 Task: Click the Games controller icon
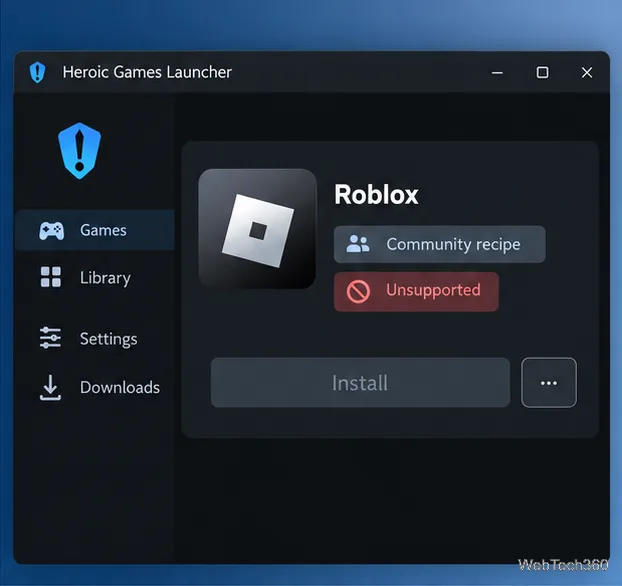click(52, 231)
